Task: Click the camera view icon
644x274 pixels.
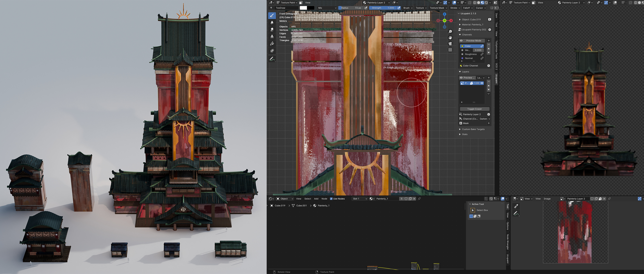Action: click(x=450, y=44)
